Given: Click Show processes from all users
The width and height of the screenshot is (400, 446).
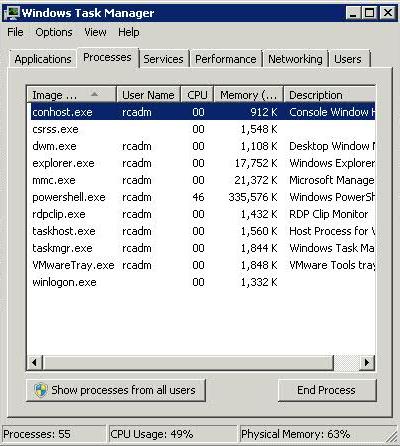Looking at the screenshot, I should pyautogui.click(x=116, y=390).
